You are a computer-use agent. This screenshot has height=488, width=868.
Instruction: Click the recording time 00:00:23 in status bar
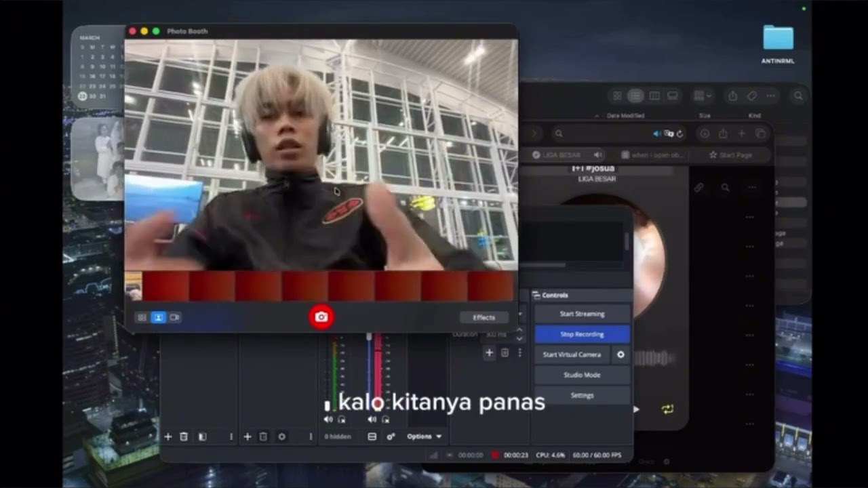(515, 455)
